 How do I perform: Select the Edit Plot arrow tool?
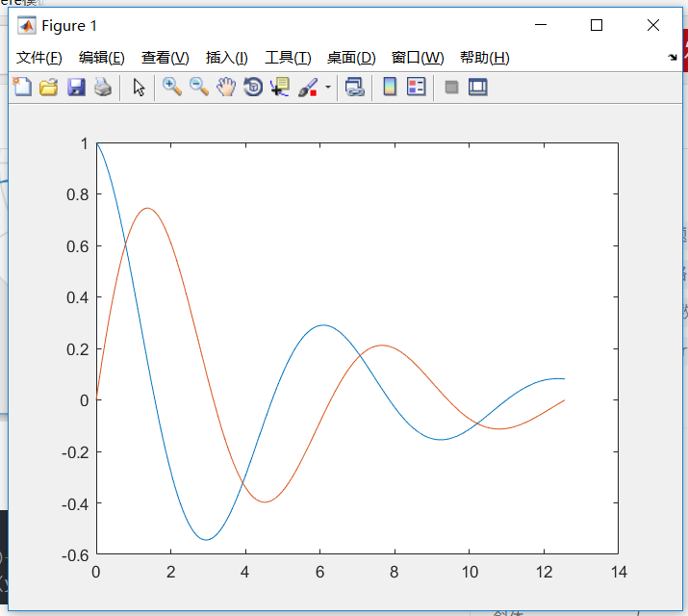[140, 88]
